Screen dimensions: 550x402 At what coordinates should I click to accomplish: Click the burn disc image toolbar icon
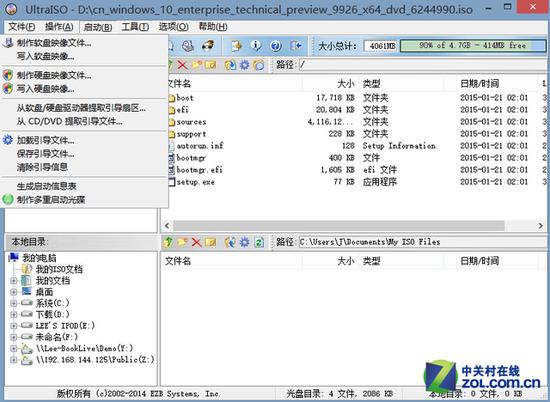208,46
